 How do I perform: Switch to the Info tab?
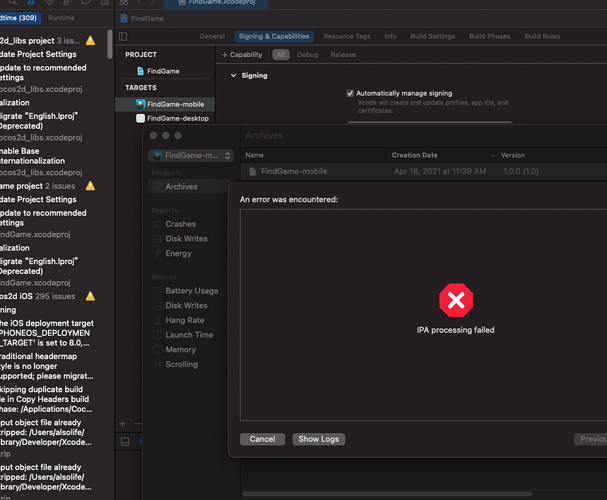(x=390, y=36)
